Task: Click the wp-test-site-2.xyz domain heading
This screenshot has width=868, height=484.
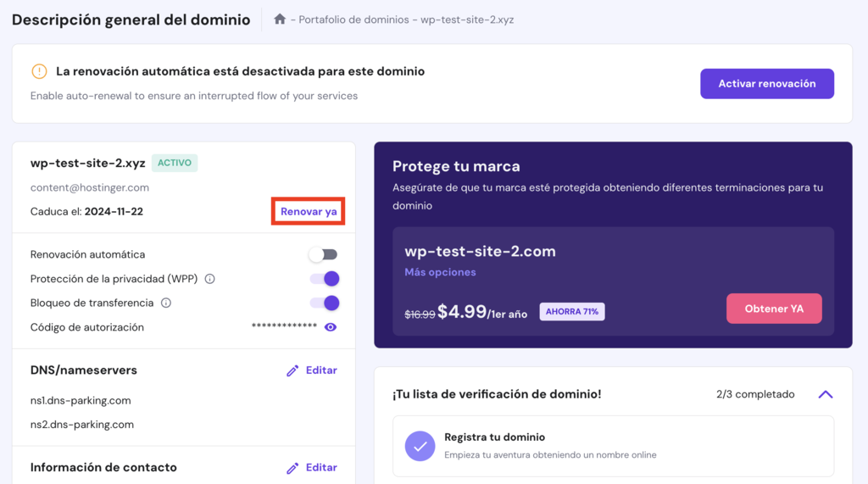Action: click(x=87, y=164)
